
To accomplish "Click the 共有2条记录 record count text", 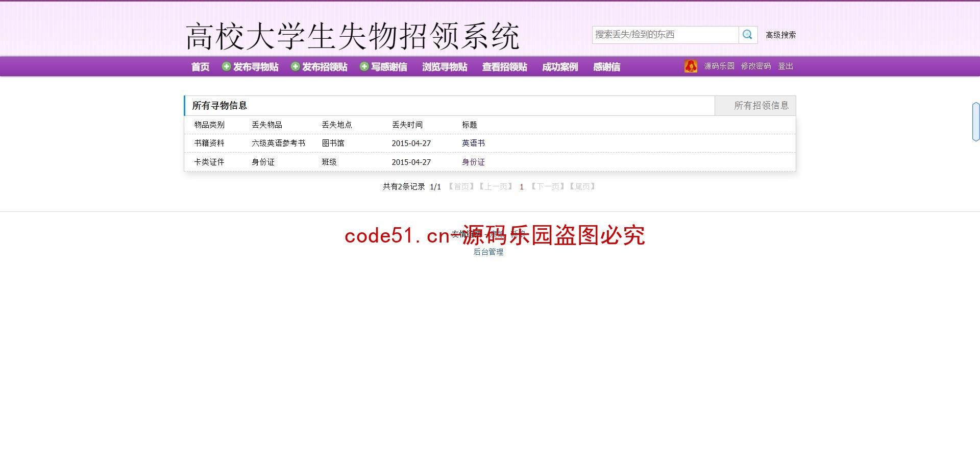I will [x=404, y=187].
